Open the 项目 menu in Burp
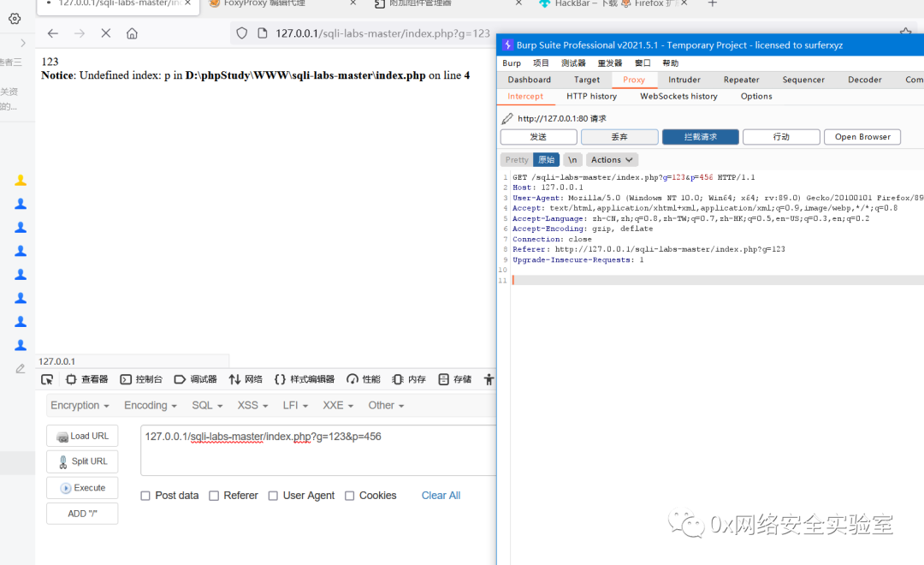The width and height of the screenshot is (924, 565). pyautogui.click(x=541, y=63)
